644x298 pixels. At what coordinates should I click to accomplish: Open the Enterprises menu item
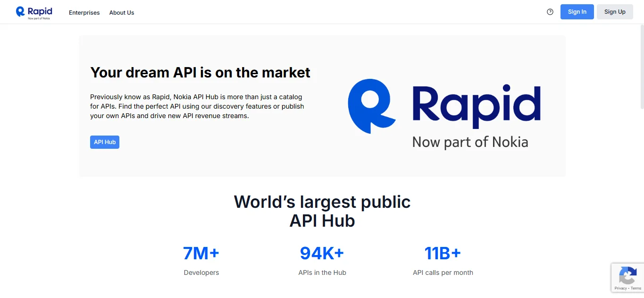84,13
